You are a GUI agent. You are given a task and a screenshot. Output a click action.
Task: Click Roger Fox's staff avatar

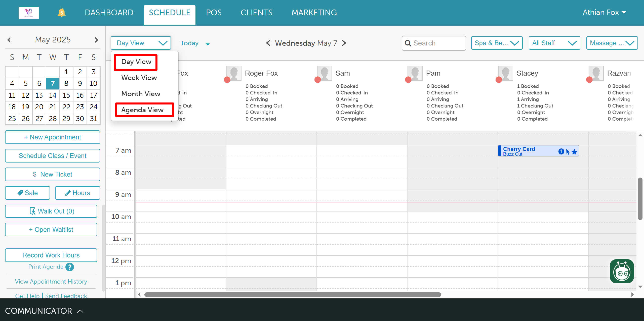tap(234, 73)
